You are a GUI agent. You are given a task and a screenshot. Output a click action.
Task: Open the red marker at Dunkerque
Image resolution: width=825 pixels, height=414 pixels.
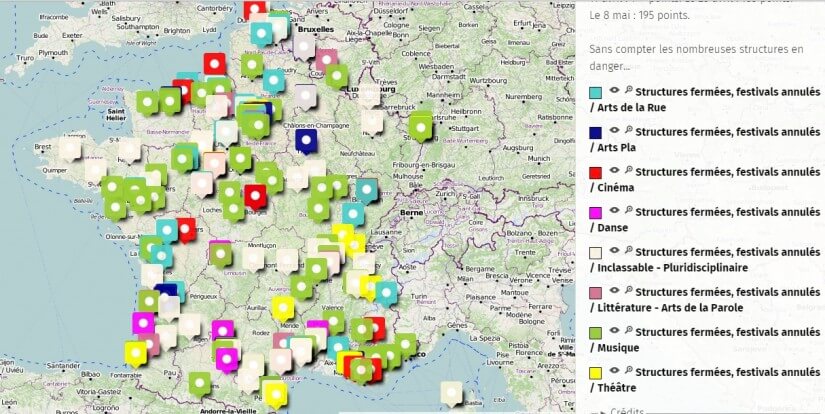click(255, 11)
